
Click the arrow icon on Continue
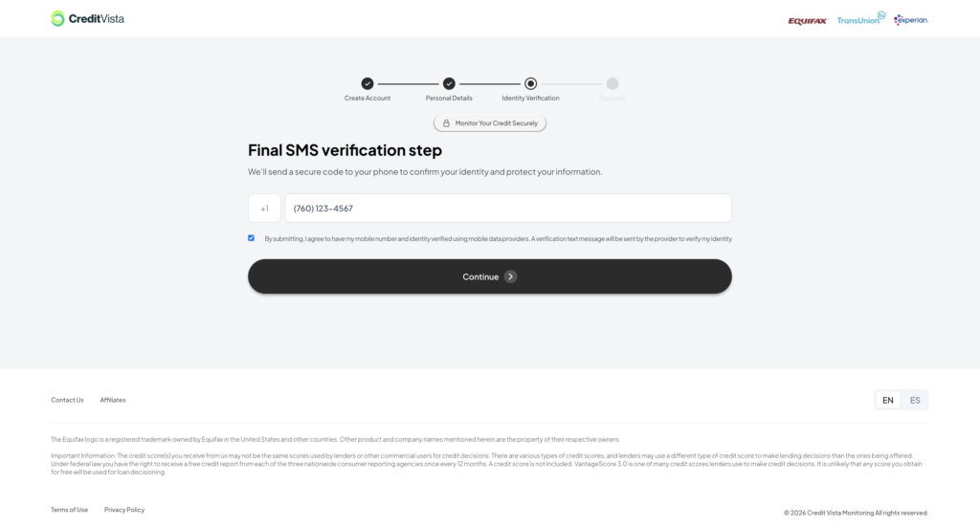[x=511, y=276]
